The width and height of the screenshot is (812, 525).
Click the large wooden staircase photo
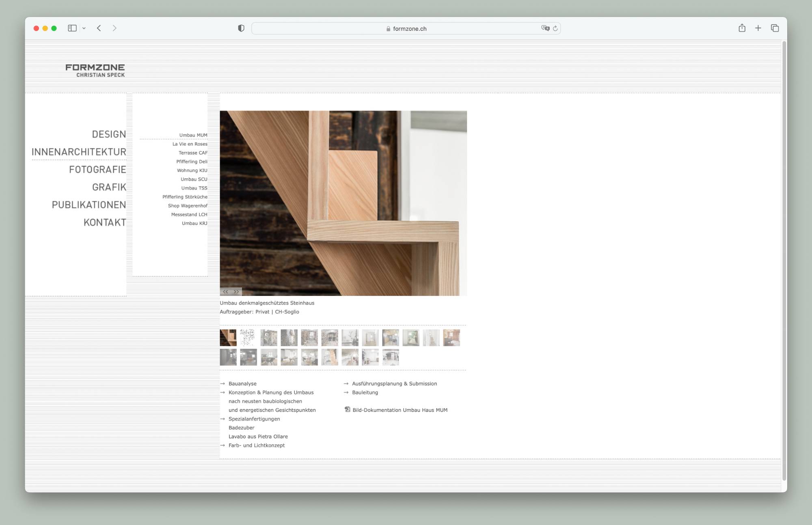pyautogui.click(x=343, y=203)
